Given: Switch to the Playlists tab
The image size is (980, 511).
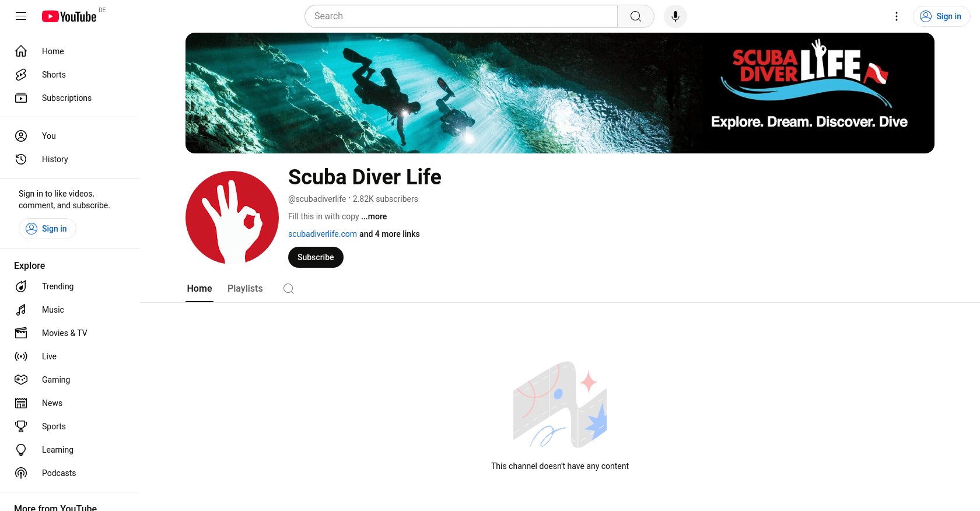Looking at the screenshot, I should (245, 289).
